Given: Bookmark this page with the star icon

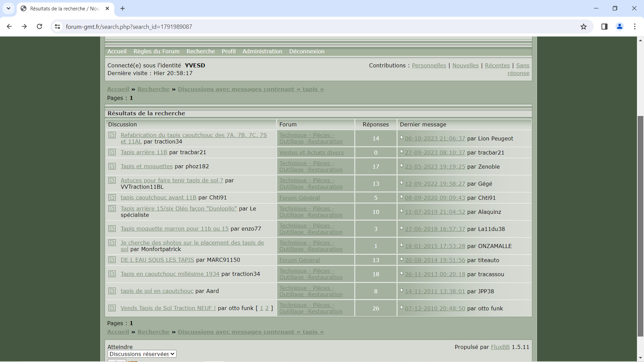Looking at the screenshot, I should (584, 26).
